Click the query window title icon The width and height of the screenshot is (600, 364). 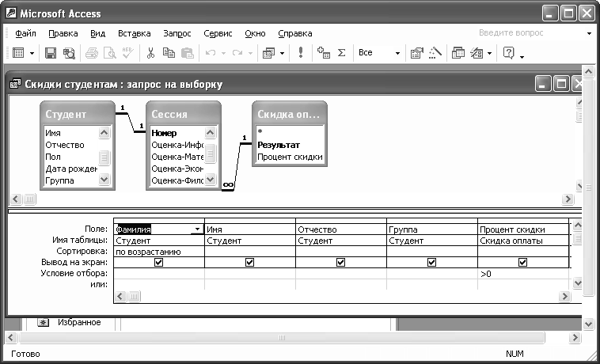(15, 84)
